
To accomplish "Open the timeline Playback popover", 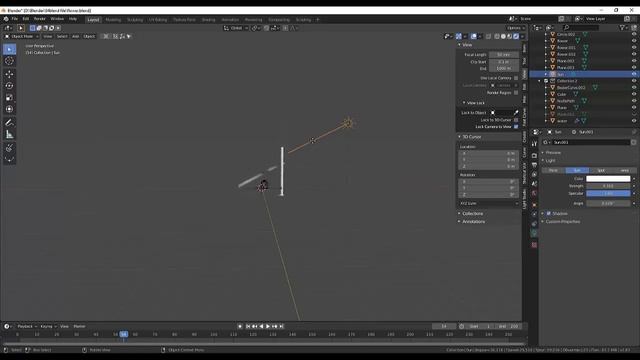I will tap(27, 326).
